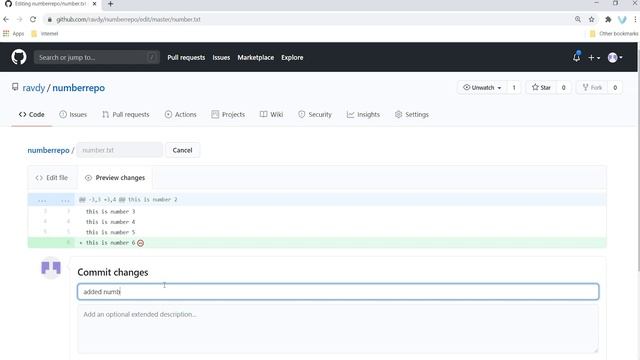Switch to the repository Pull requests tab
This screenshot has width=640, height=360.
tap(126, 115)
